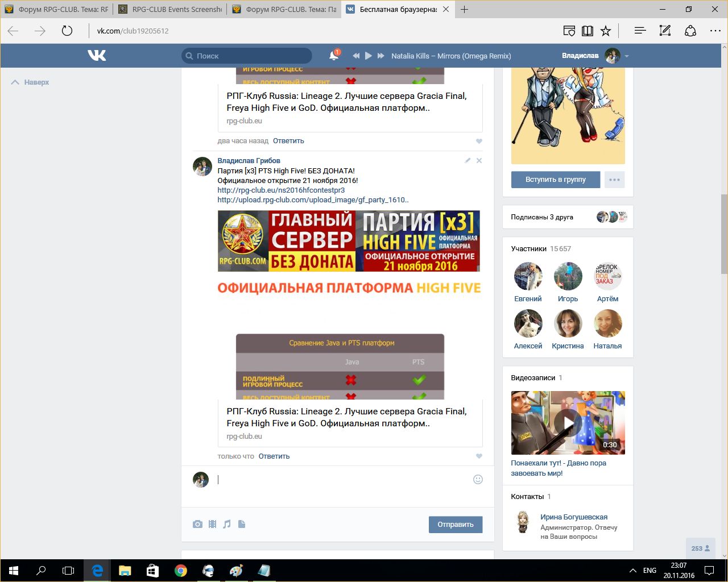Play the Понаехали тут video thumbnail
Screen dimensions: 728x582
[568, 422]
